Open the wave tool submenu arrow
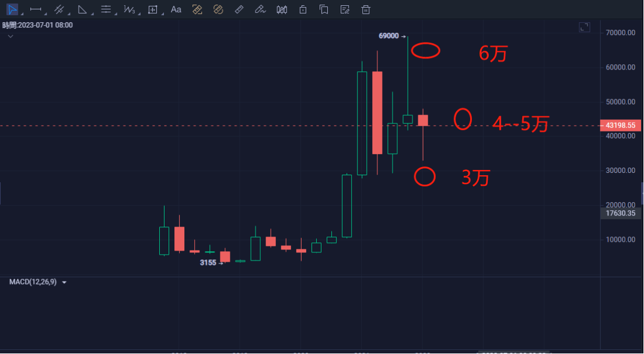Image resolution: width=644 pixels, height=354 pixels. (x=139, y=13)
